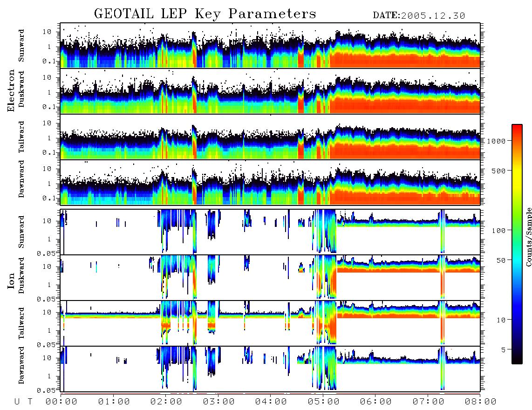Viewport: 532px width, 410px height.
Task: Click the 'Tailward' label of the Ion group
Action: (21, 323)
